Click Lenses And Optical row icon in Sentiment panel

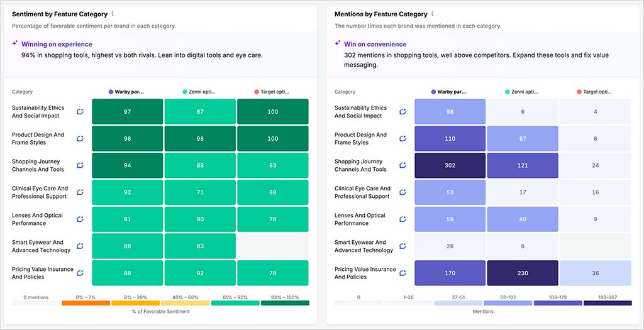point(80,219)
